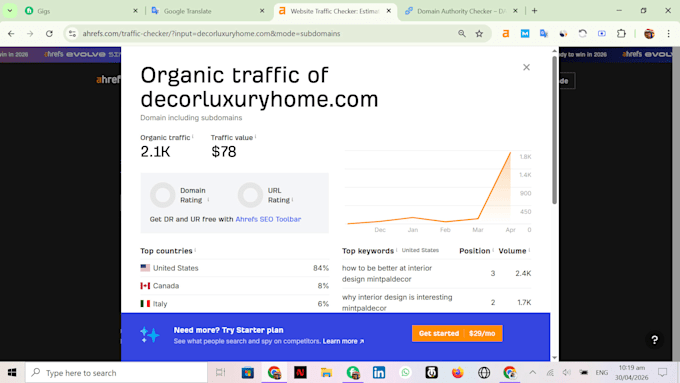This screenshot has height=383, width=680.
Task: Click the scrollbar down arrow
Action: 554,358
